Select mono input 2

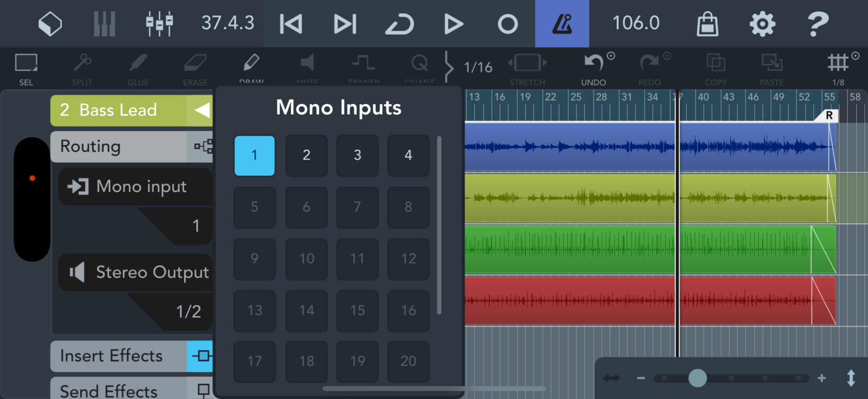[x=306, y=155]
